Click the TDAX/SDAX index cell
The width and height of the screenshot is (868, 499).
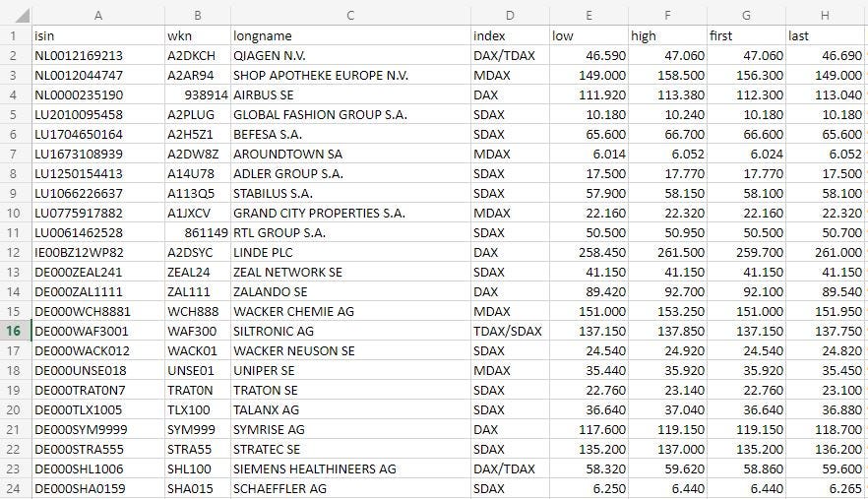click(510, 331)
